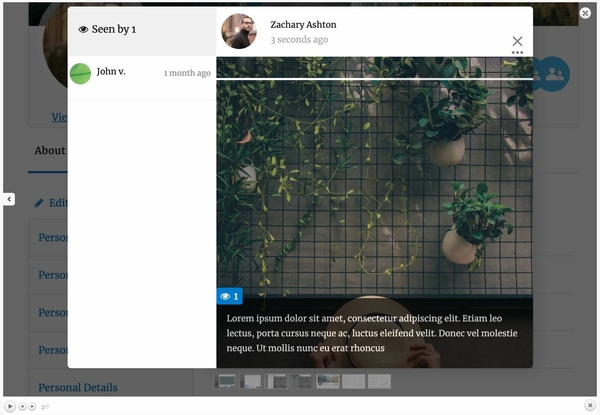Go to previous slide in bottom bar
Image resolution: width=600 pixels, height=415 pixels.
pos(22,406)
